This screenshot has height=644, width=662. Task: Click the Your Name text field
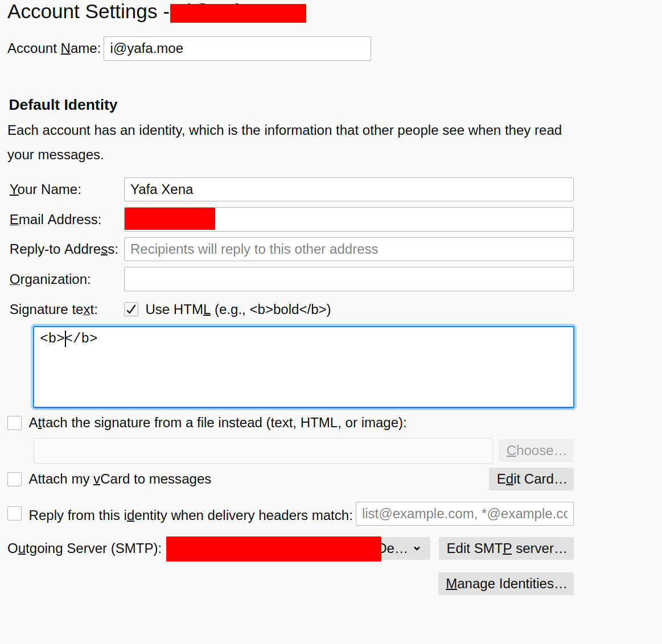(x=349, y=189)
